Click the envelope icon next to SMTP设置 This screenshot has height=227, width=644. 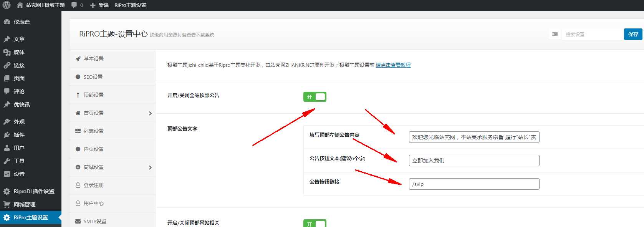[x=78, y=221]
